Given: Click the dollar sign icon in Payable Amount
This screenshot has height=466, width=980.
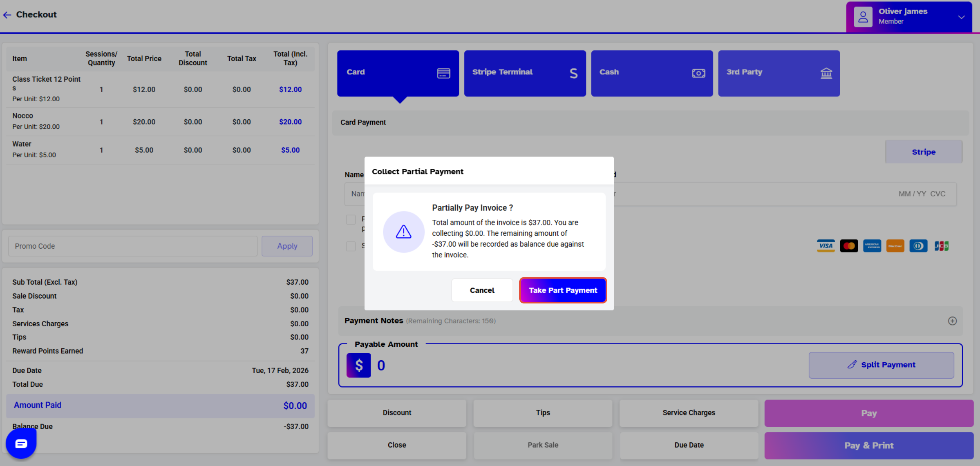Looking at the screenshot, I should coord(358,365).
